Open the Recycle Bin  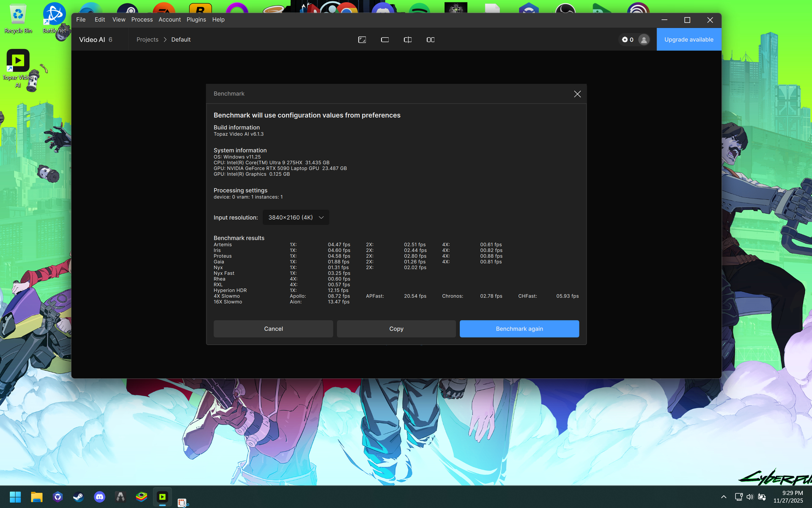(18, 13)
